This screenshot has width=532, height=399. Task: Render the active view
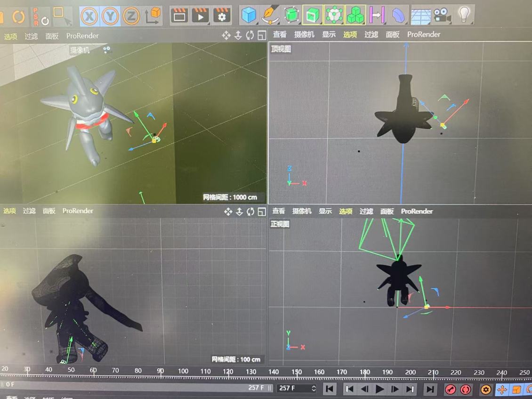click(x=179, y=15)
